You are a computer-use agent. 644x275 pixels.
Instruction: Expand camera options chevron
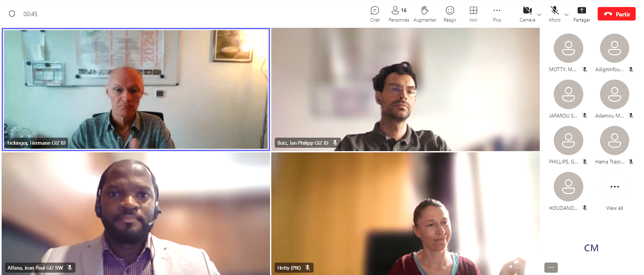click(x=539, y=14)
